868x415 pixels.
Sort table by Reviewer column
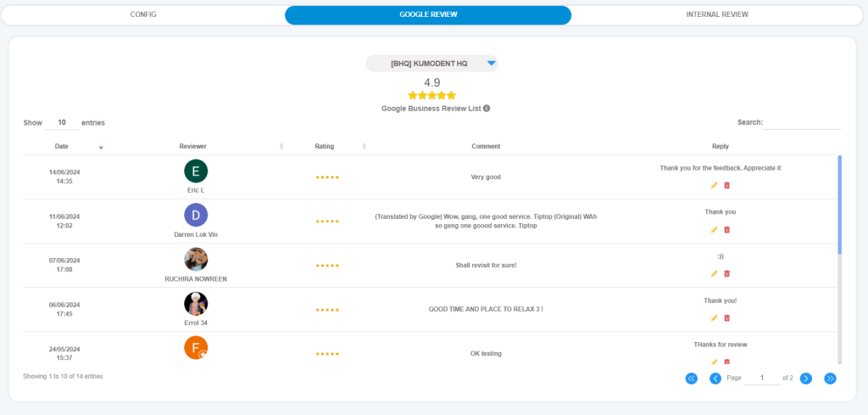tap(193, 146)
